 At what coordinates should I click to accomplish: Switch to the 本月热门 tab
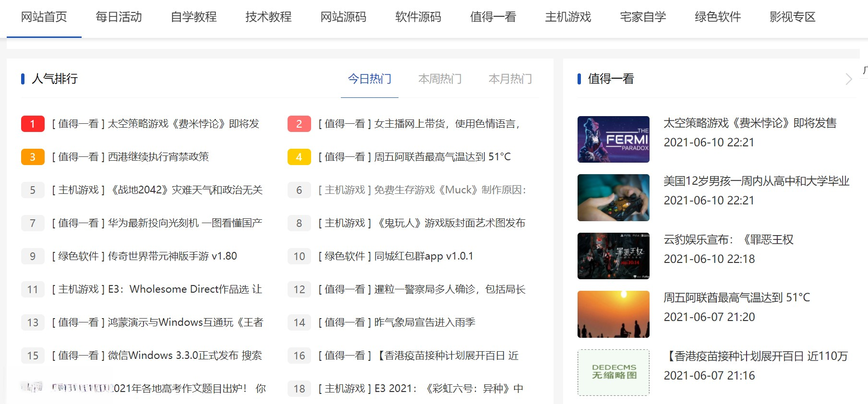point(510,79)
